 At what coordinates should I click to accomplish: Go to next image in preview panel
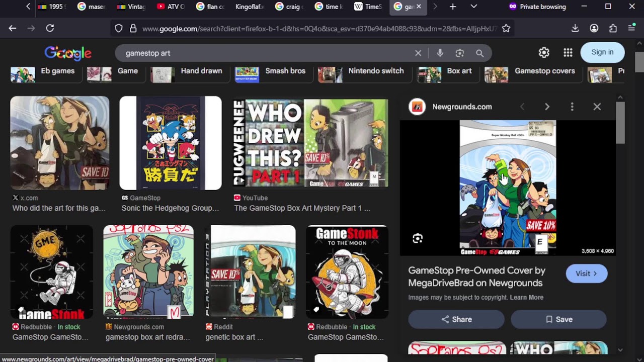547,107
